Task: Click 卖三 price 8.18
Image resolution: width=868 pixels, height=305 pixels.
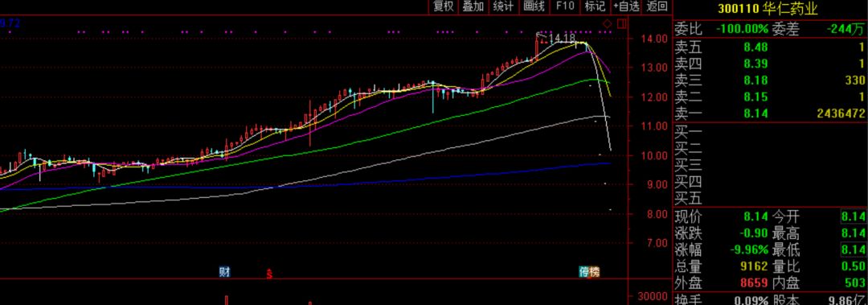Action: click(x=755, y=80)
